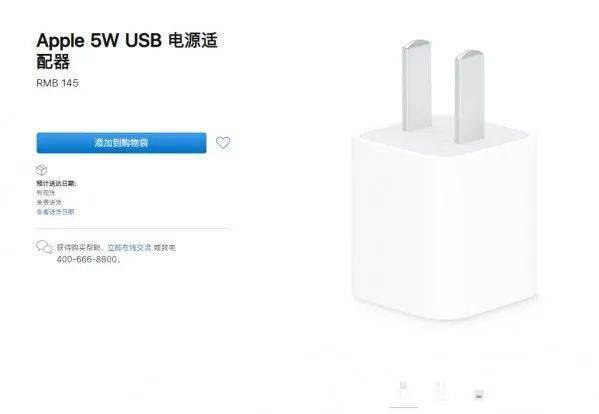This screenshot has width=599, height=414.
Task: Click the right metal prong of charger
Action: [x=469, y=96]
